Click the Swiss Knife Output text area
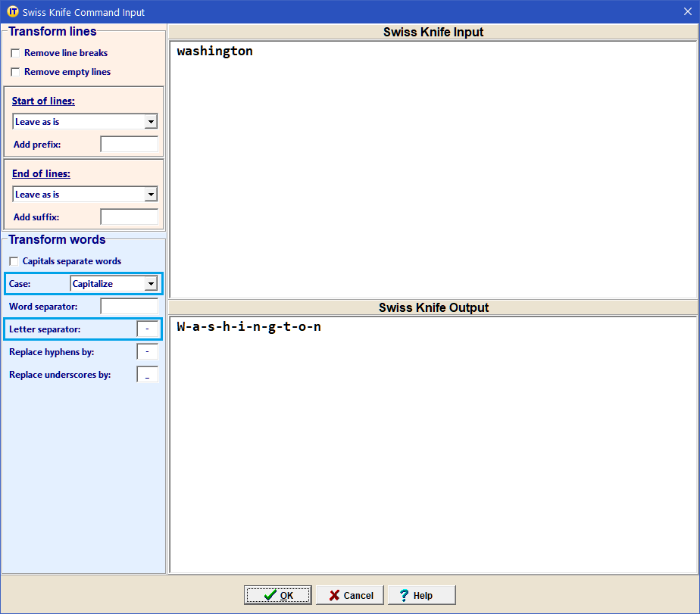The width and height of the screenshot is (700, 614). [x=432, y=447]
